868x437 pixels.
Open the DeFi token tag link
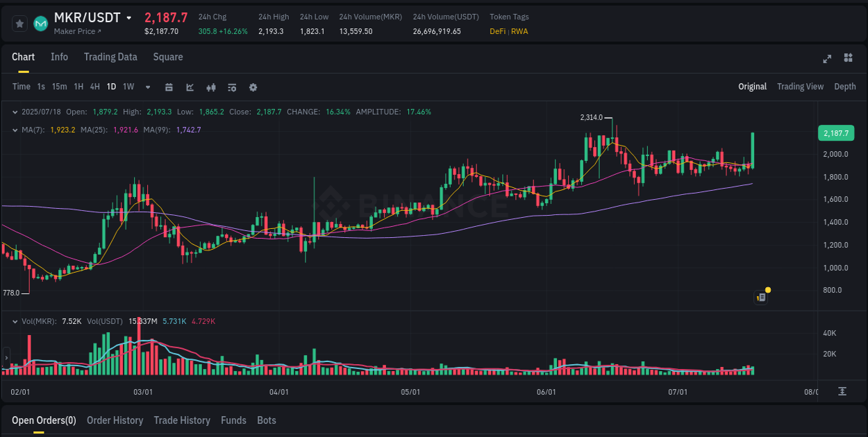click(x=499, y=31)
